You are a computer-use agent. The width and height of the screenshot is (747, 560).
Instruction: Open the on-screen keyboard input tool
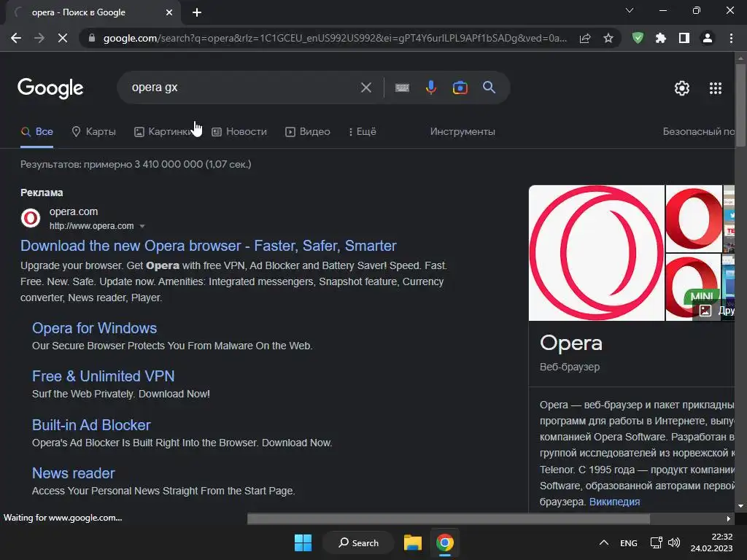click(x=402, y=87)
